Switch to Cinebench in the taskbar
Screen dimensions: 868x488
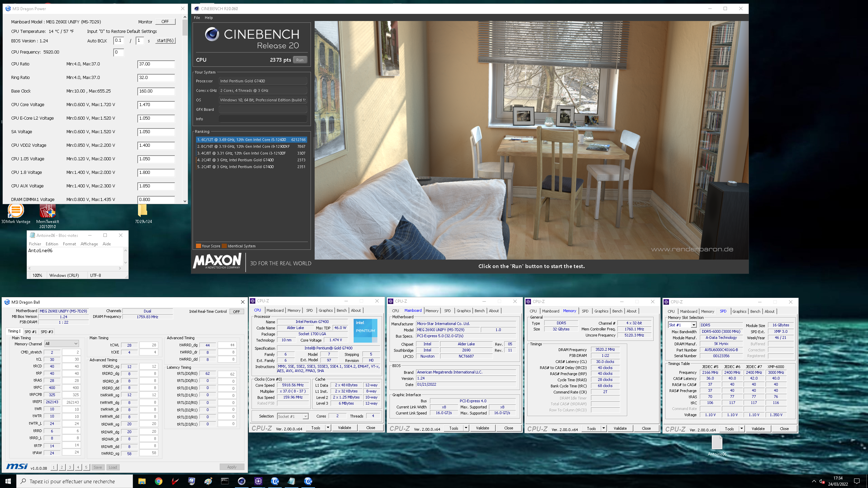point(241,481)
